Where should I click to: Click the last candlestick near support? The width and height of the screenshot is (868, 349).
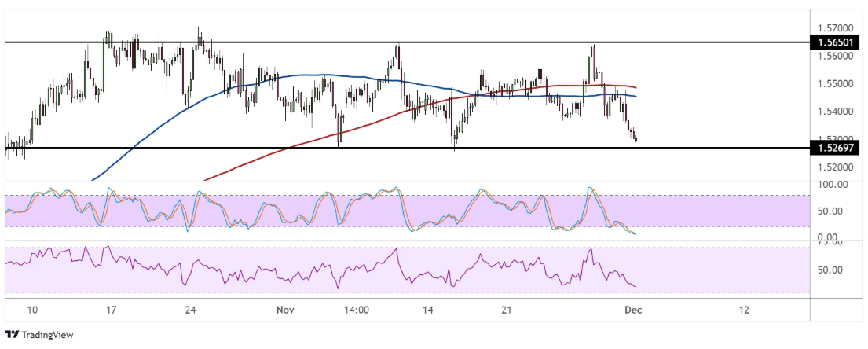635,139
